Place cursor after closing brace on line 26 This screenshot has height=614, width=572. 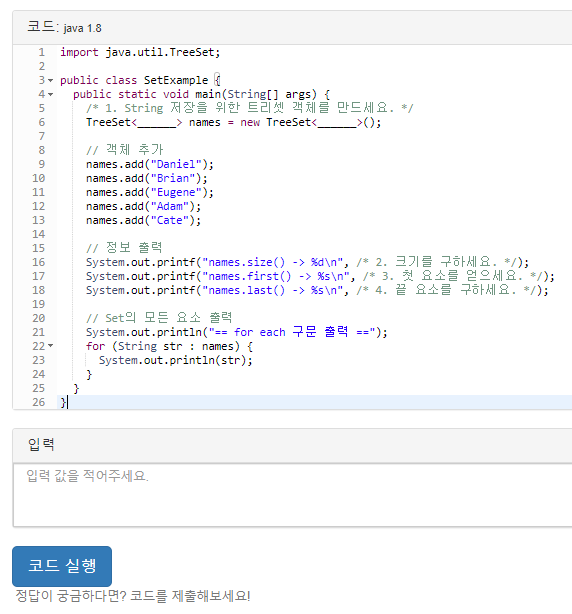tap(67, 403)
